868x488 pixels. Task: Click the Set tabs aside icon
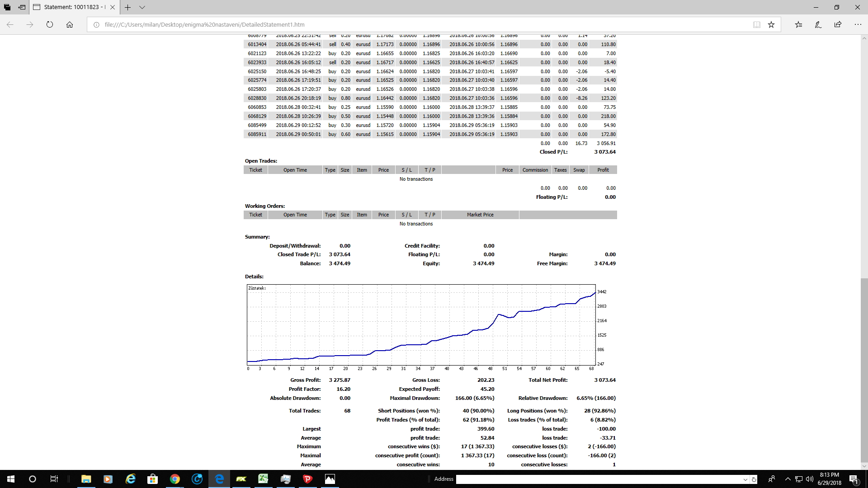(22, 7)
